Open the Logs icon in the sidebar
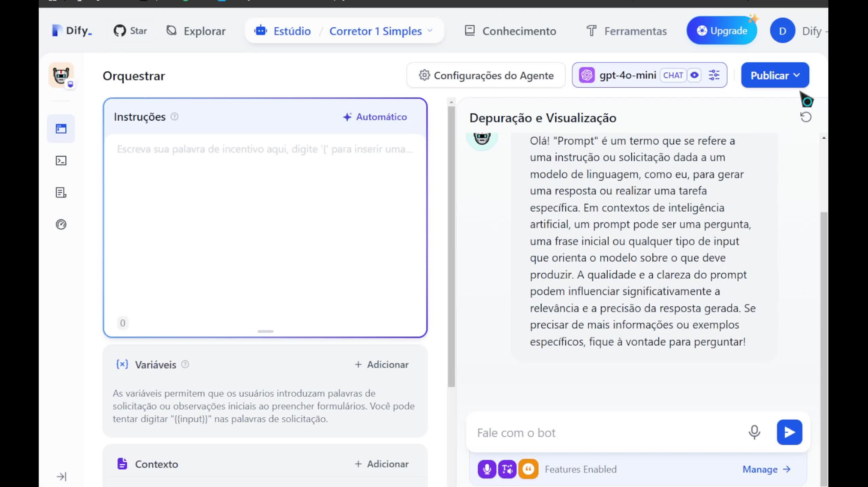Image resolution: width=868 pixels, height=487 pixels. point(61,192)
